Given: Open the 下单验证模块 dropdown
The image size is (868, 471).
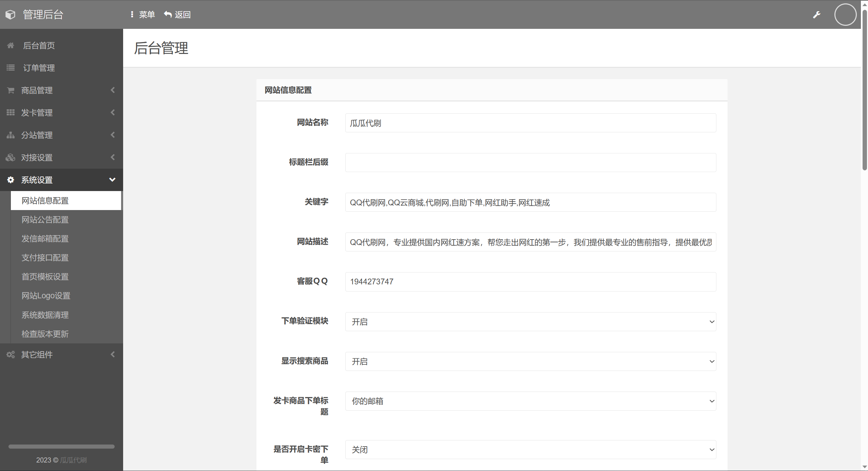Looking at the screenshot, I should point(531,322).
